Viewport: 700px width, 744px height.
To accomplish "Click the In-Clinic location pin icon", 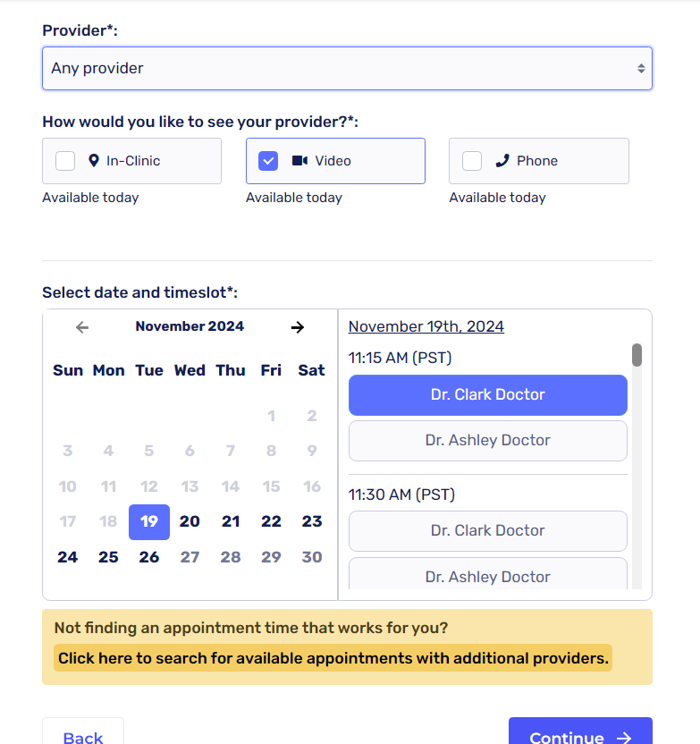I will [94, 161].
